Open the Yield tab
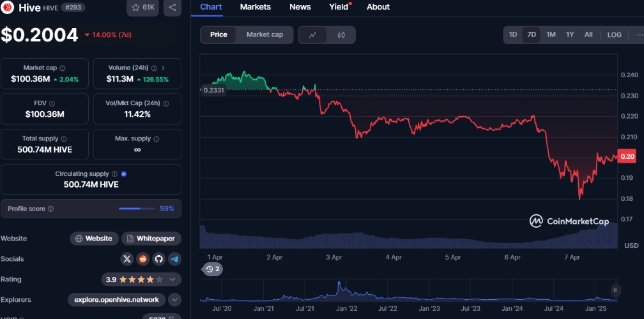 click(x=339, y=7)
